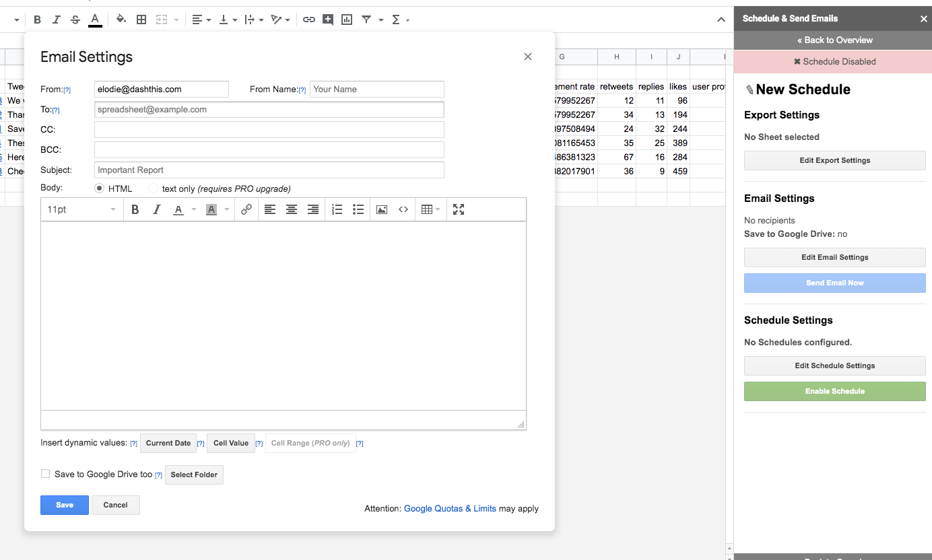This screenshot has height=560, width=932.
Task: Apply a numbered list in the email editor
Action: coord(337,209)
